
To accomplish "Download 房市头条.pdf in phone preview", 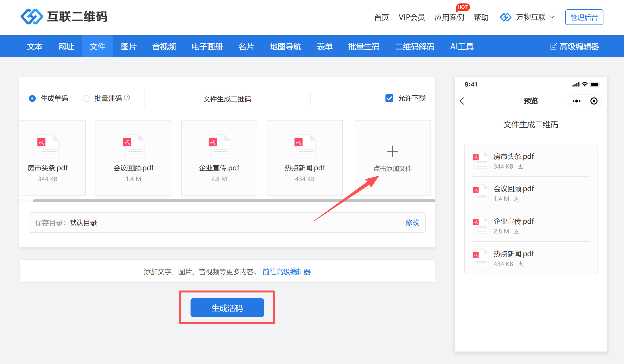I will pos(520,166).
